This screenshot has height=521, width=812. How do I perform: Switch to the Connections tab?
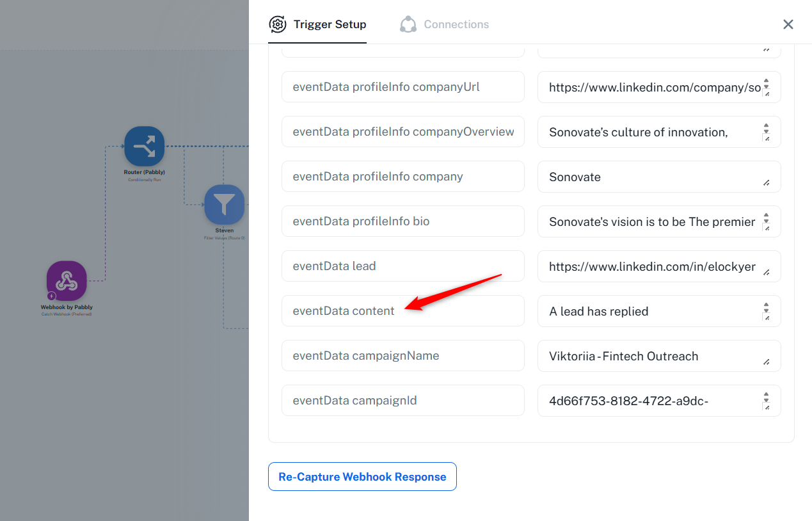pyautogui.click(x=456, y=24)
